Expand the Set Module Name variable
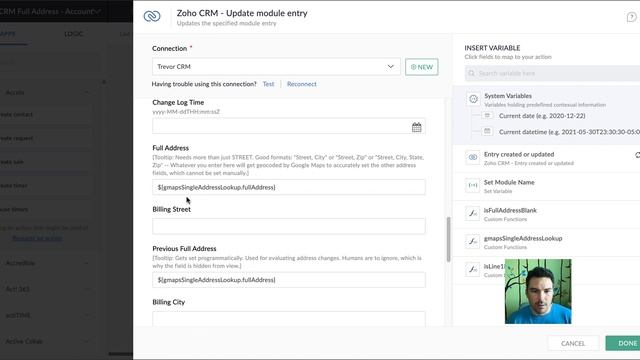This screenshot has height=360, width=640. 546,186
